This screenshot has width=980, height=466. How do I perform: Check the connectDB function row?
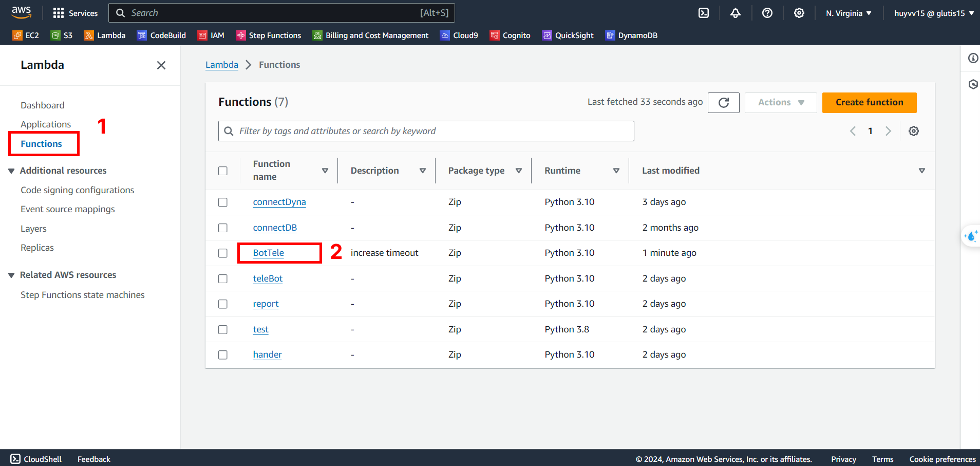223,228
